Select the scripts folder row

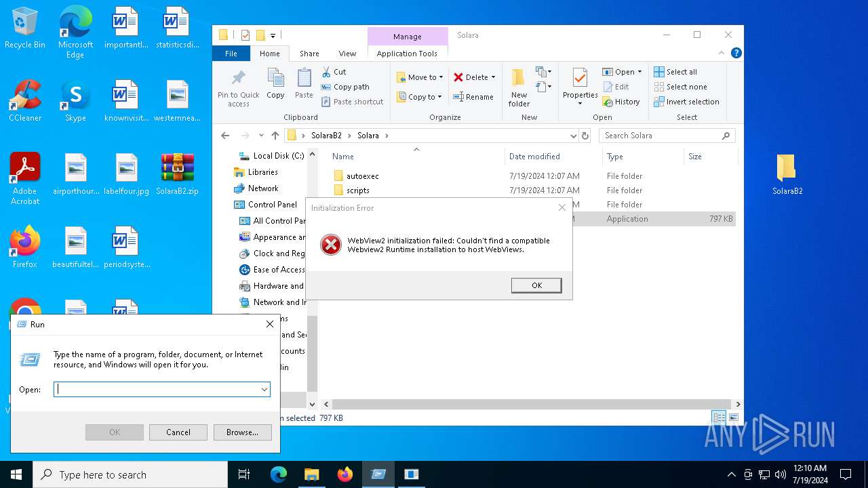point(533,190)
